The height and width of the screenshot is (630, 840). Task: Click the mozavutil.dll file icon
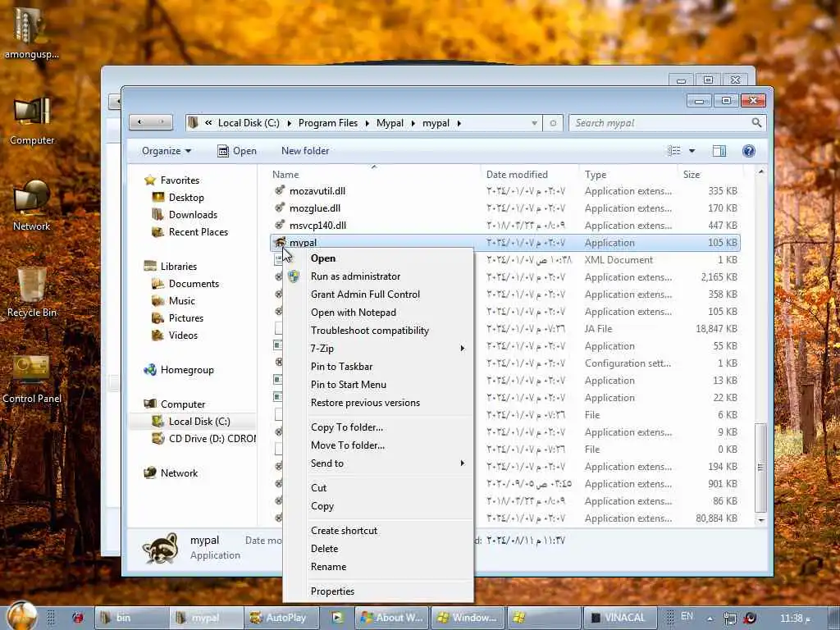pyautogui.click(x=279, y=190)
